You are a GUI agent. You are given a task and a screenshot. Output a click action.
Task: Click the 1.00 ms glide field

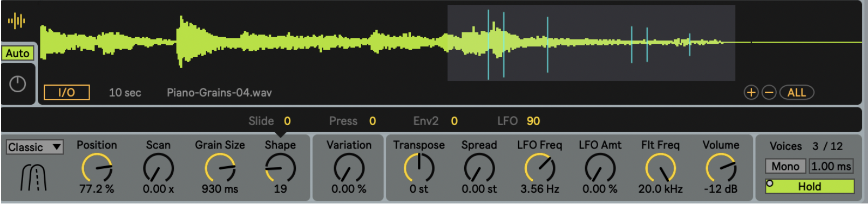tap(831, 166)
